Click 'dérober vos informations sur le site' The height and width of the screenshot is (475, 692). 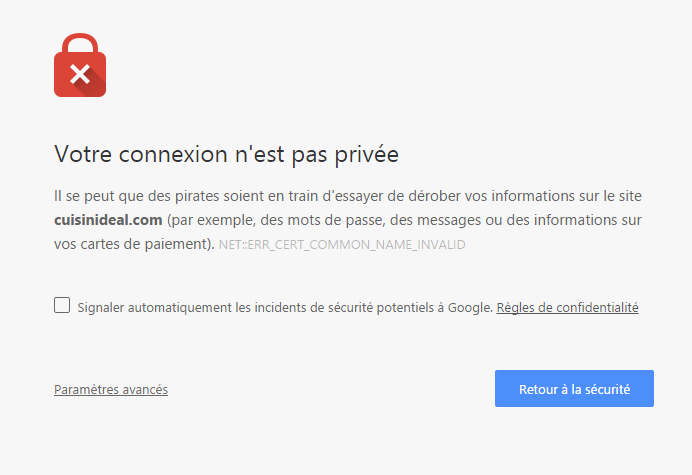[x=525, y=196]
